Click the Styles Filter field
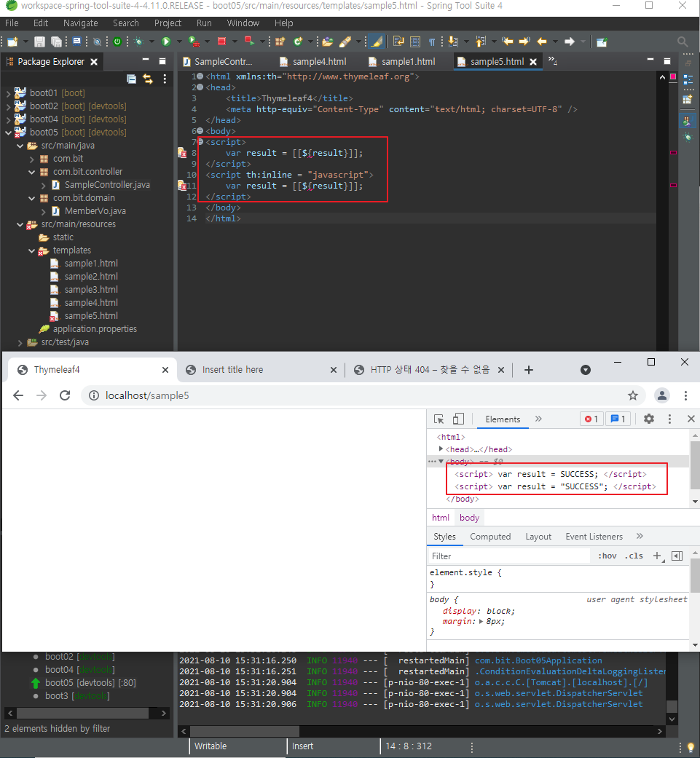Image resolution: width=700 pixels, height=758 pixels. (509, 556)
